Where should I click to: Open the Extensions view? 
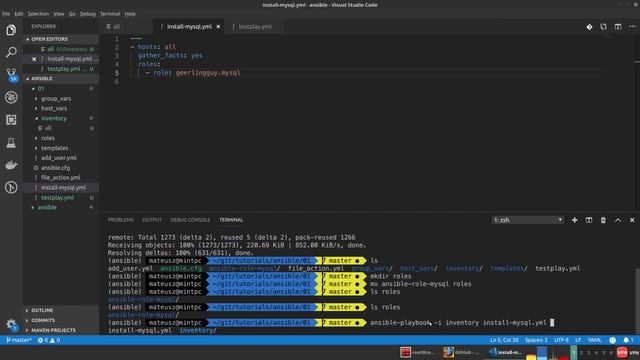point(11,120)
